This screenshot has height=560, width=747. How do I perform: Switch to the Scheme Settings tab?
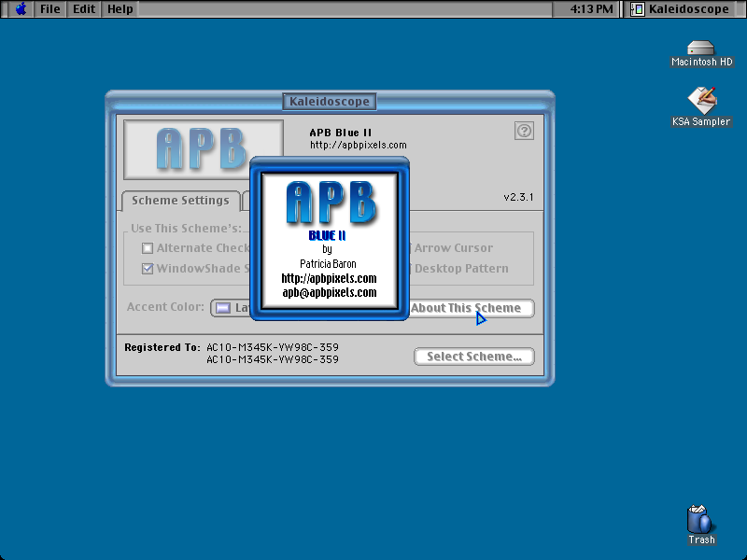(x=180, y=201)
